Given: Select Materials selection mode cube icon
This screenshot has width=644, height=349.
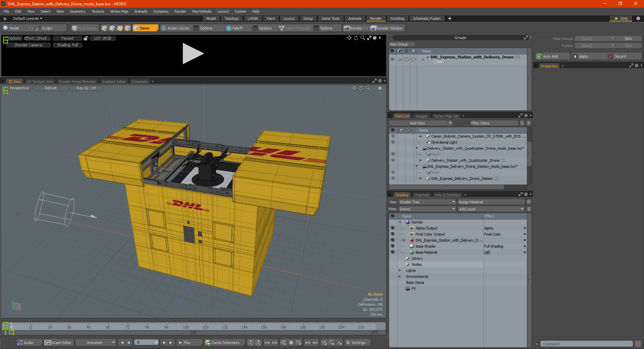Looking at the screenshot, I should click(x=127, y=28).
